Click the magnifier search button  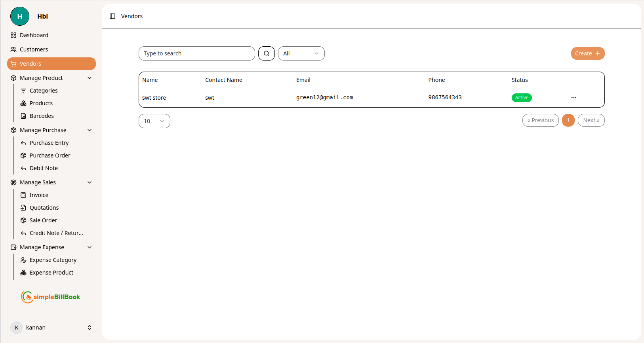coord(267,53)
